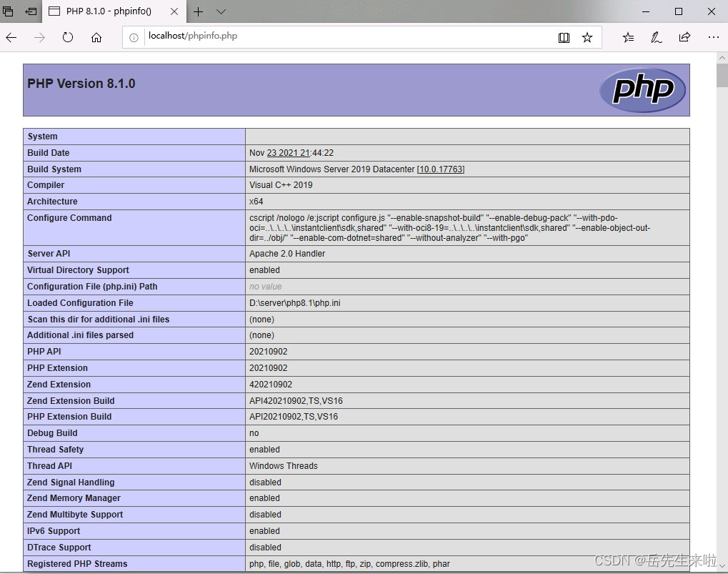Click the 23 2021 21 date link
The image size is (728, 574).
(289, 153)
